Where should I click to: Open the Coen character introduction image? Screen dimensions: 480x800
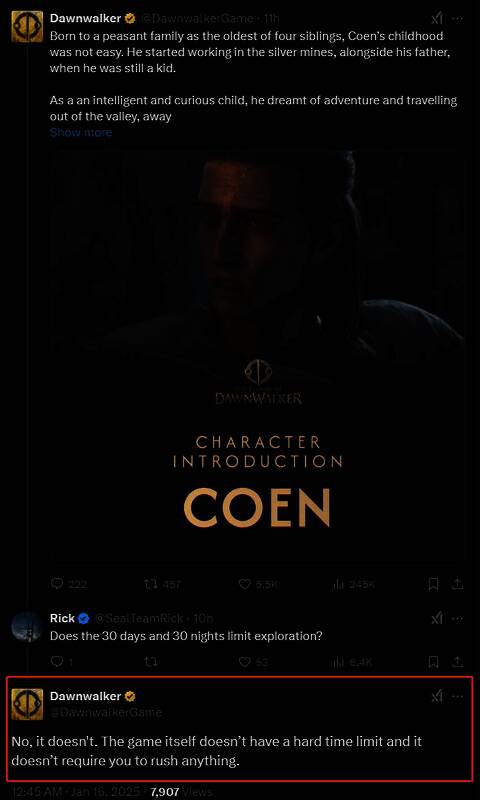pos(257,357)
